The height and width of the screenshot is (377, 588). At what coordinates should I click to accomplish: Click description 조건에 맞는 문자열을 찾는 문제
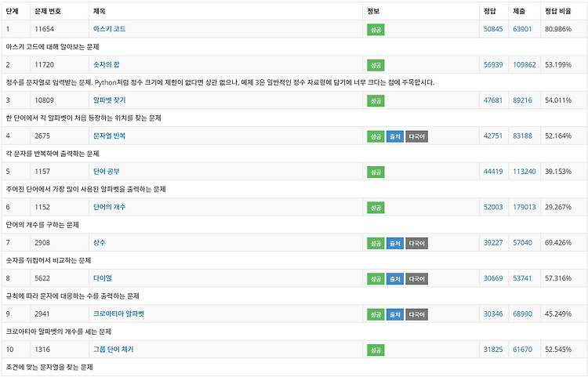click(x=49, y=368)
